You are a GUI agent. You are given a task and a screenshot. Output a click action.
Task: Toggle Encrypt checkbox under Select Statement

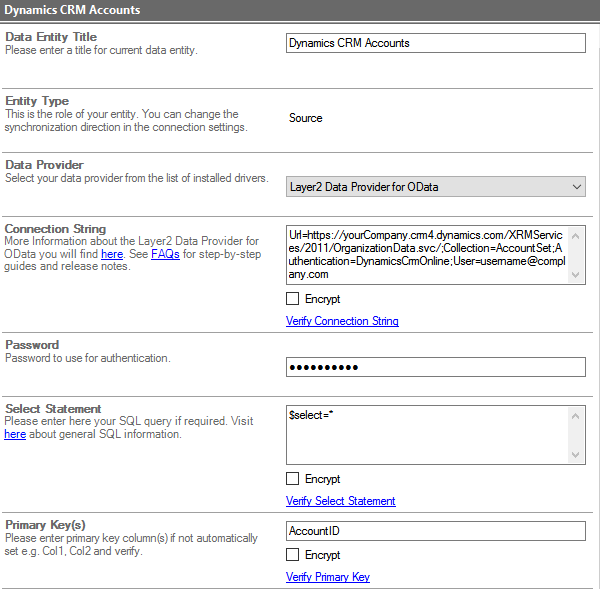coord(293,479)
